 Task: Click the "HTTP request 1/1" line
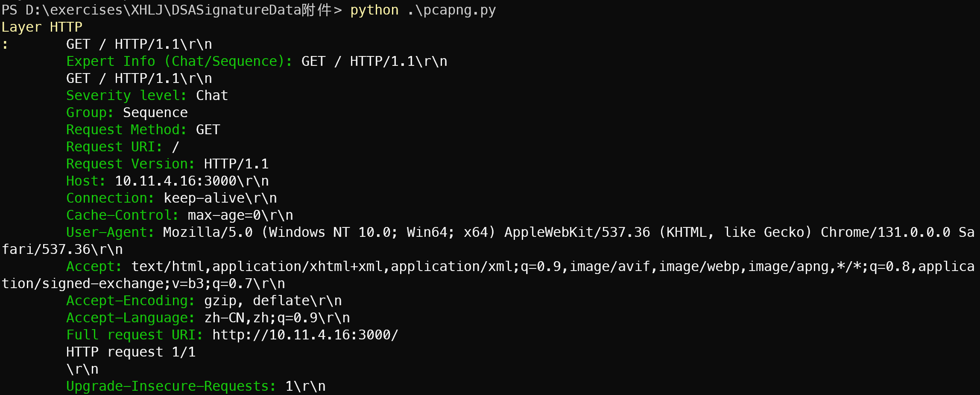[x=131, y=352]
